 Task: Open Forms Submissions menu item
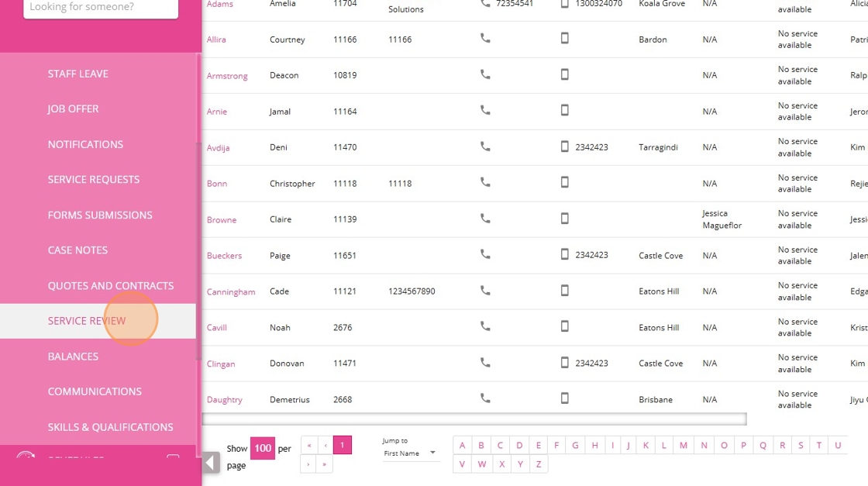100,215
